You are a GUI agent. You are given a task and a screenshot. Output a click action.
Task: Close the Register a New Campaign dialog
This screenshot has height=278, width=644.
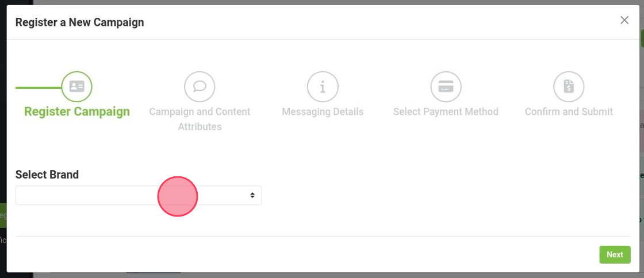[x=624, y=20]
